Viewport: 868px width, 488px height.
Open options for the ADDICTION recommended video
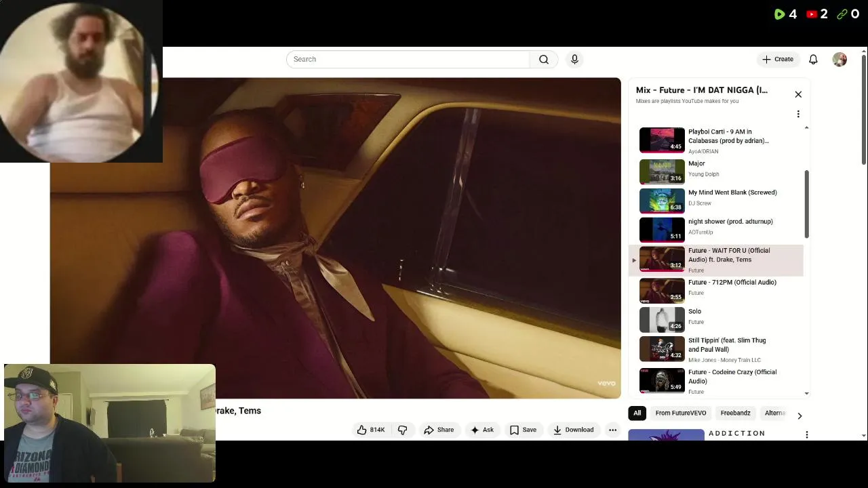click(x=806, y=434)
